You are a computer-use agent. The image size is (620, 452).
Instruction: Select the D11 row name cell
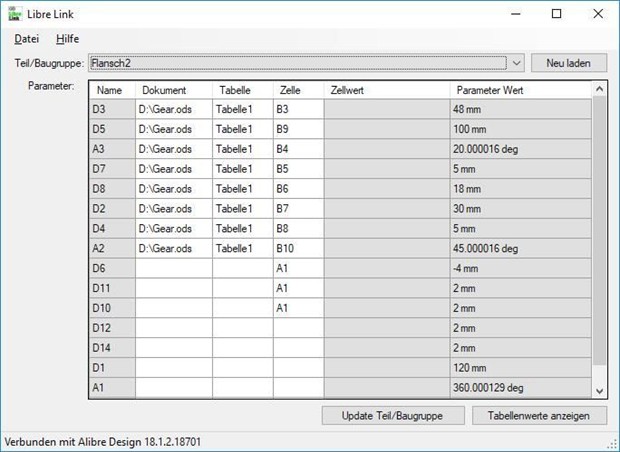click(x=112, y=288)
